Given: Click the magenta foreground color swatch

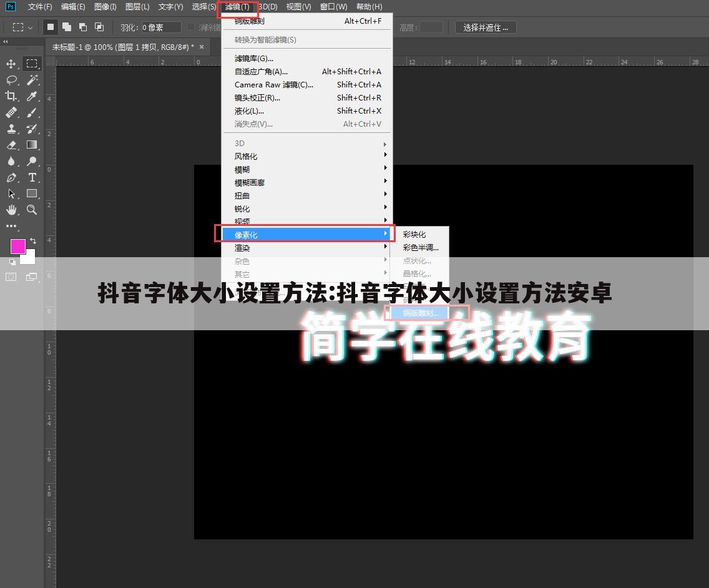Looking at the screenshot, I should click(17, 247).
